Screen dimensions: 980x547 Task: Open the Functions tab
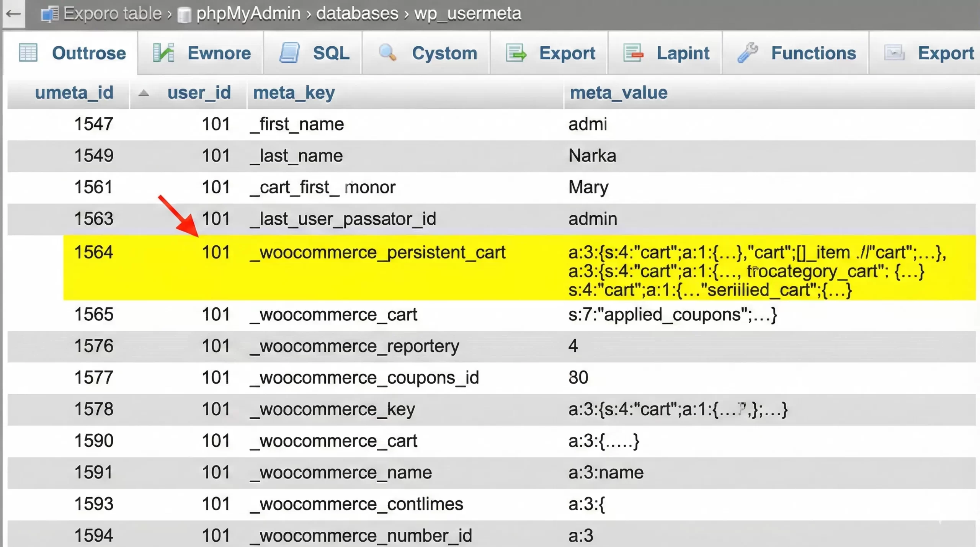click(x=813, y=53)
